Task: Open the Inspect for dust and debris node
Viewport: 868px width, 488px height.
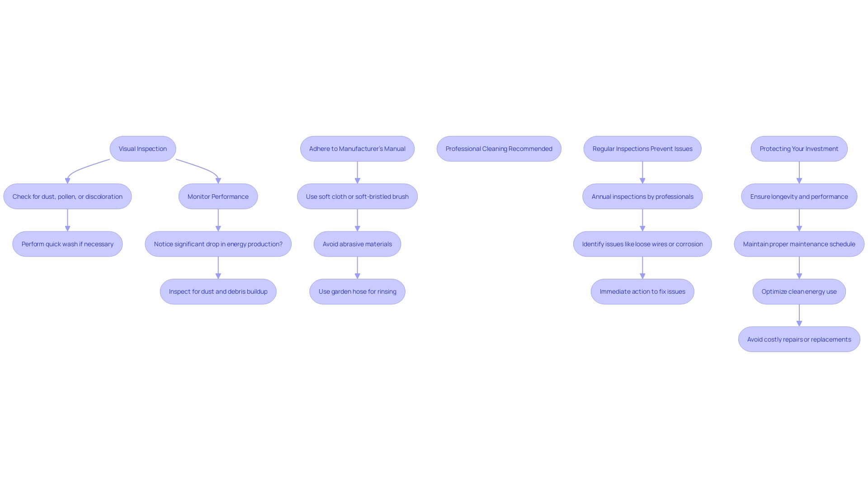Action: coord(217,291)
